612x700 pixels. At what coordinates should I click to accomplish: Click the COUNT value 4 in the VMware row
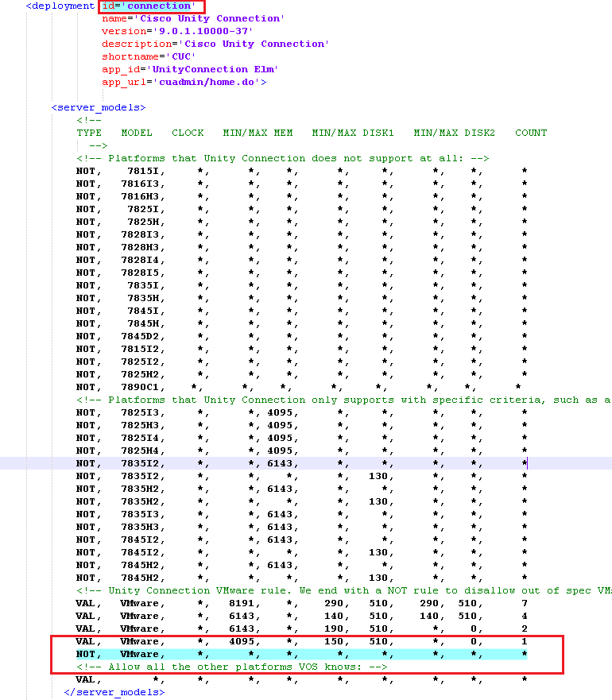[x=525, y=617]
